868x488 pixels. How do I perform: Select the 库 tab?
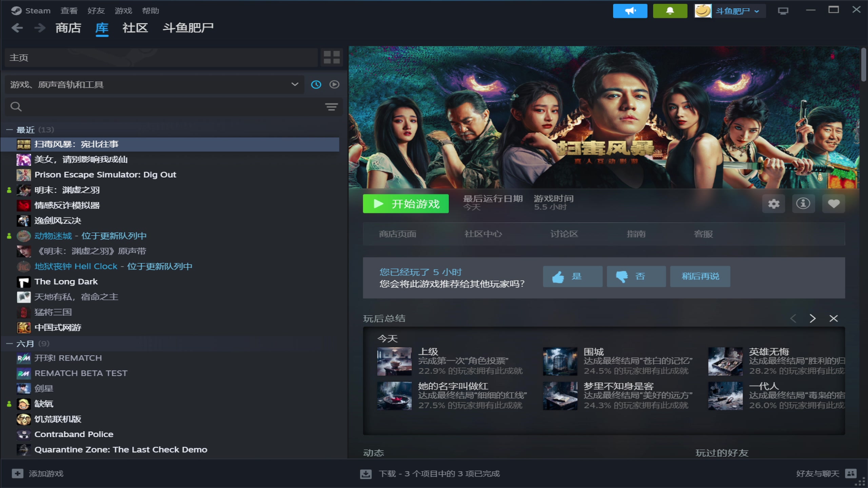(x=102, y=28)
